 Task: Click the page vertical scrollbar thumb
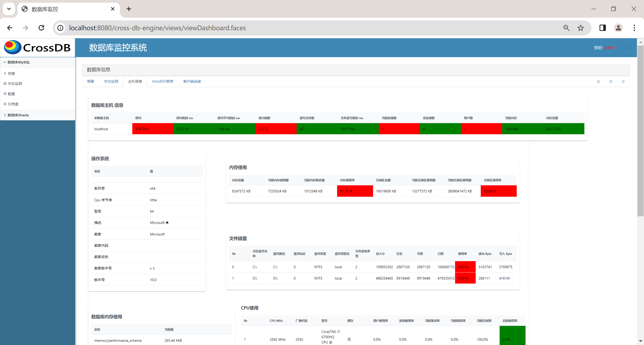click(x=640, y=131)
